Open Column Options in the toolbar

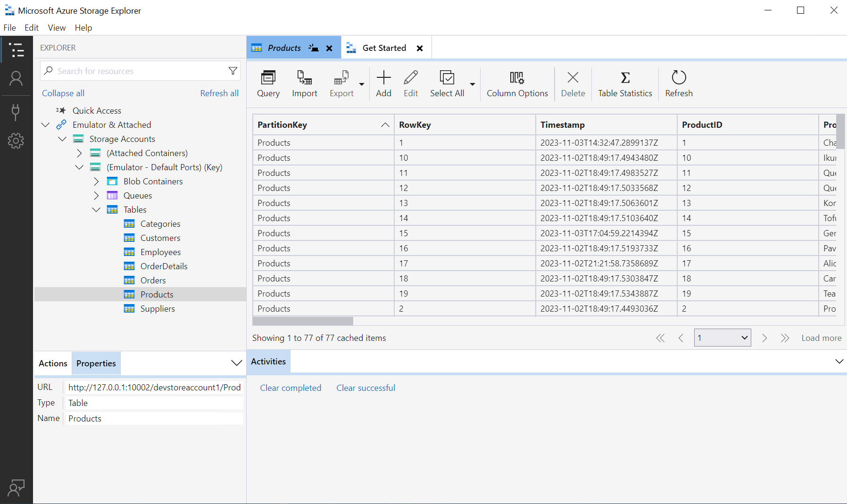click(517, 83)
